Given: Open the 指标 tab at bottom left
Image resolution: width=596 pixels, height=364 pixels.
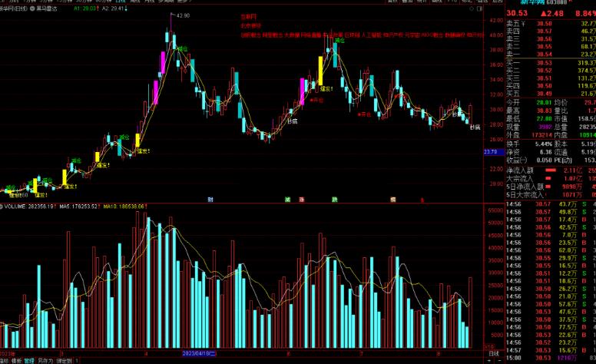Looking at the screenshot, I should click(3, 361).
